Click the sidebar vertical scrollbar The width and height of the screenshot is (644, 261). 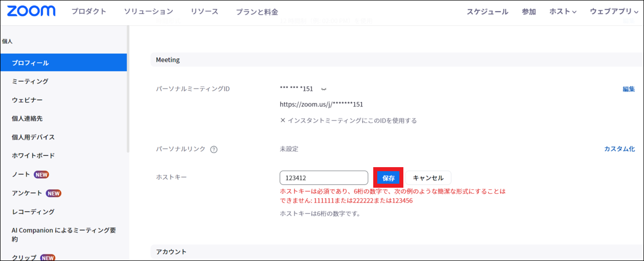[x=128, y=89]
